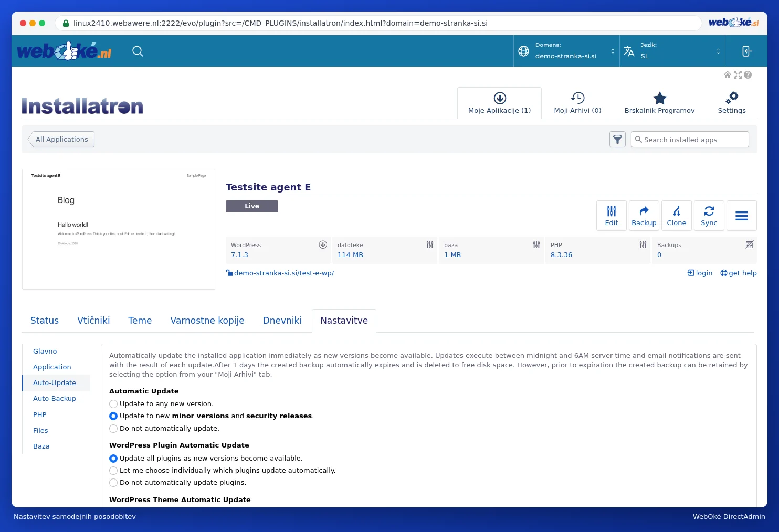Open Files settings section
This screenshot has height=532, width=779.
tap(40, 430)
